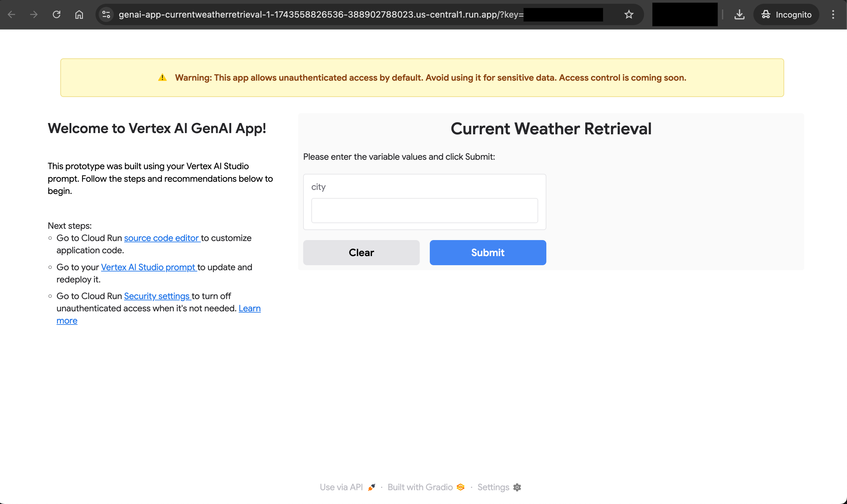Click the Gradio logo icon in footer
Screen dimensions: 847x504
pyautogui.click(x=461, y=487)
